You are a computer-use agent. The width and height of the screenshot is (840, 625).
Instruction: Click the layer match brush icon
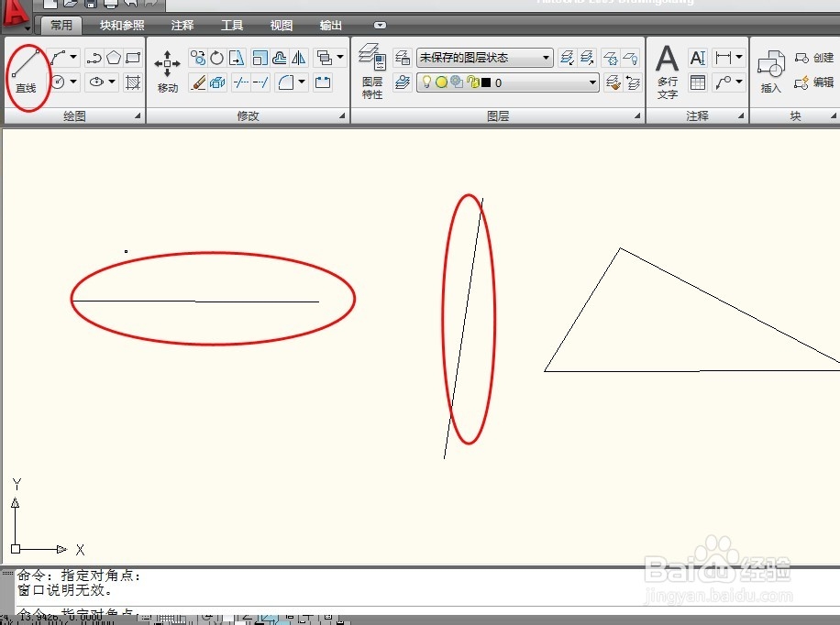pos(613,82)
